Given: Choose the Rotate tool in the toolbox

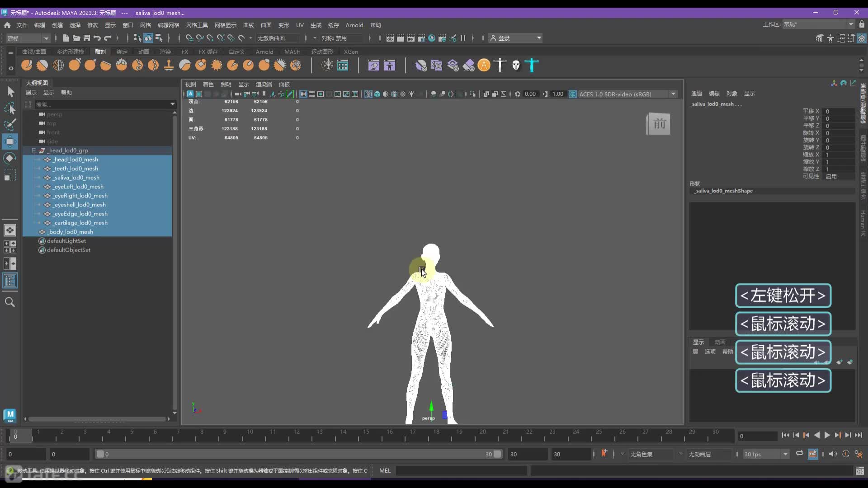Looking at the screenshot, I should [10, 158].
